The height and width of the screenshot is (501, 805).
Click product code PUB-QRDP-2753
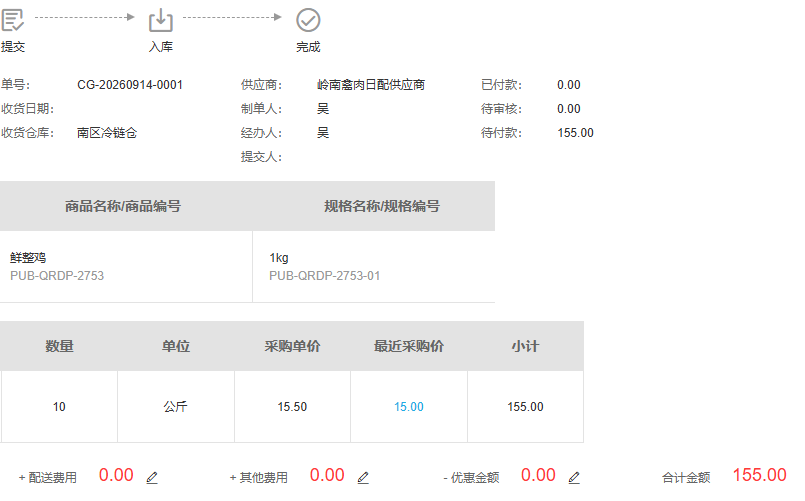(x=57, y=276)
